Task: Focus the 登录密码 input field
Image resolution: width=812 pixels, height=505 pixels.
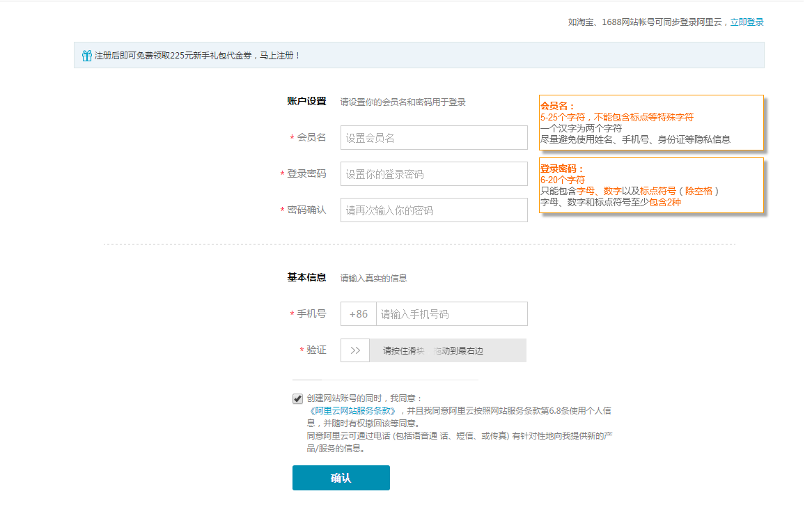Action: 434,174
